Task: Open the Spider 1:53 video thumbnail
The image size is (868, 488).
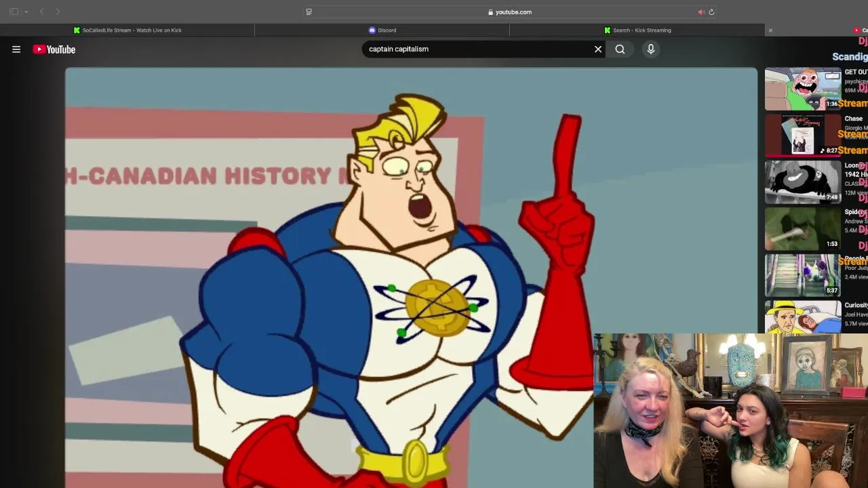Action: click(803, 229)
